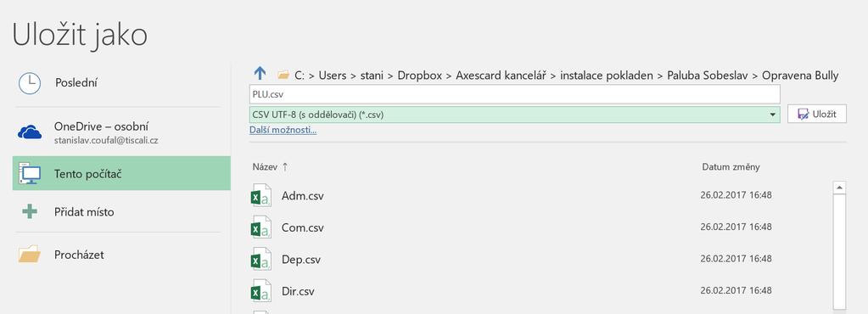The width and height of the screenshot is (868, 314).
Task: Click the scrollbar up arrow in file list
Action: (x=839, y=188)
